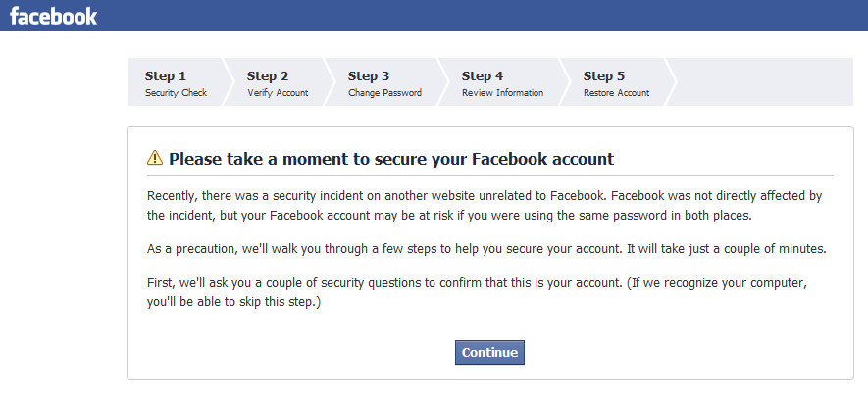
Task: Click the chevron between Step 1 and Step 2
Action: tap(230, 82)
